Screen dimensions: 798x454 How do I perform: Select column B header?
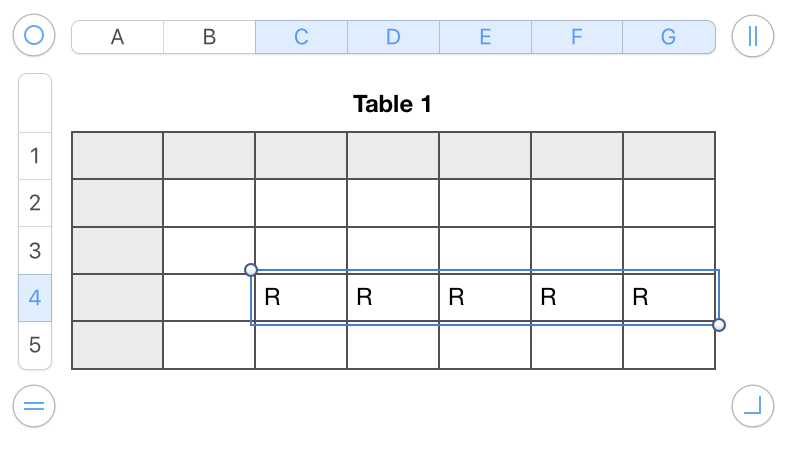[209, 37]
